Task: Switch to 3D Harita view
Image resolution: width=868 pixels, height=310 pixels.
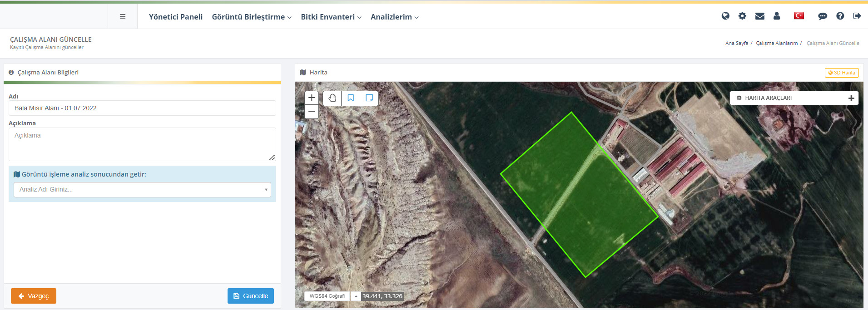Action: point(842,73)
